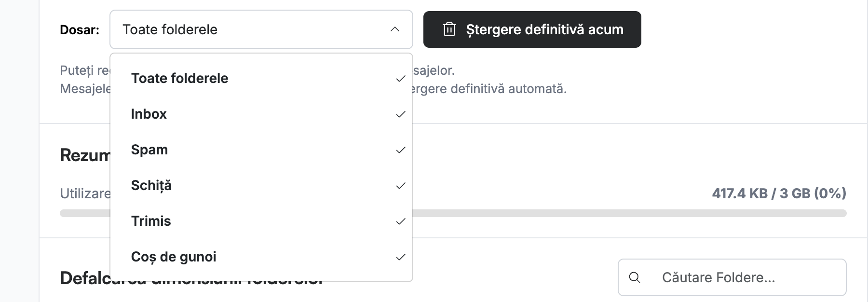Open the Toate folderele combo box

261,29
